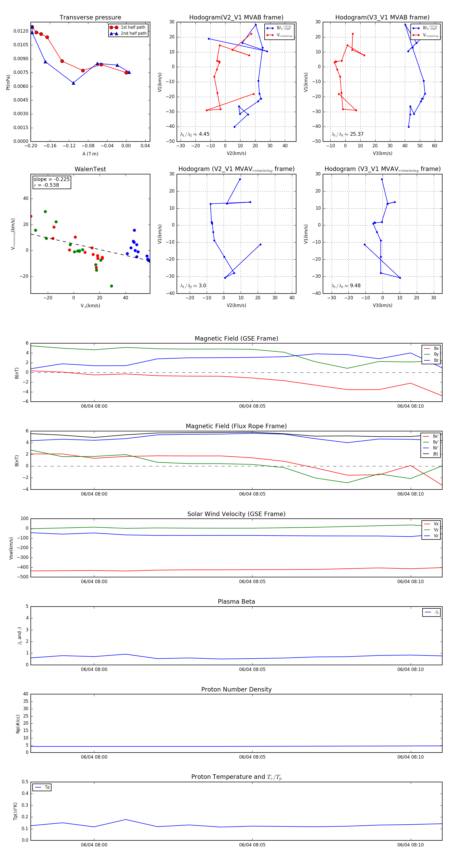This screenshot has width=473, height=868.
Task: Click the λ1/λ3 ≈ 25.37 ratio label
Action: pos(347,134)
